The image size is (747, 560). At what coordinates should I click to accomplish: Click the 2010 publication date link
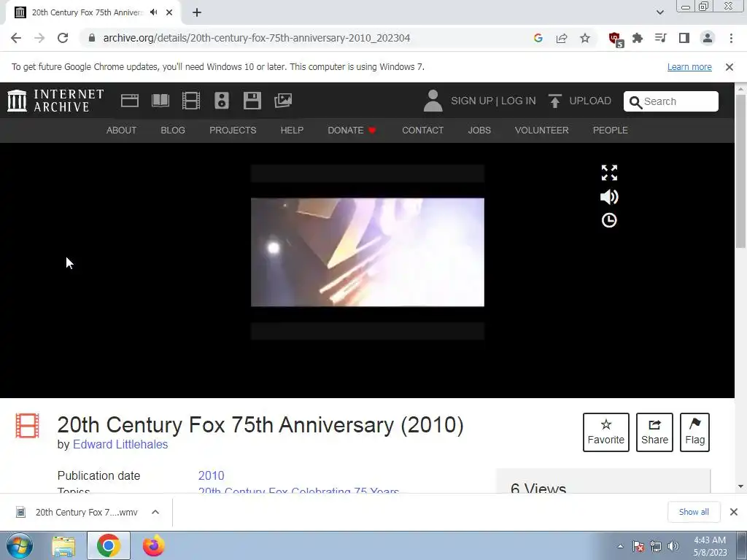coord(211,475)
